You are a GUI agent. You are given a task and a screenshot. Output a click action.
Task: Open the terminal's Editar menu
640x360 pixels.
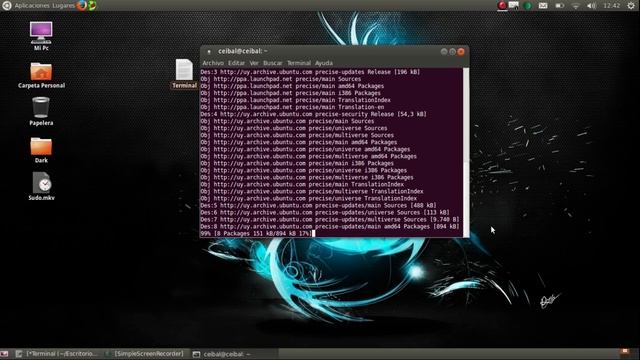[x=236, y=63]
